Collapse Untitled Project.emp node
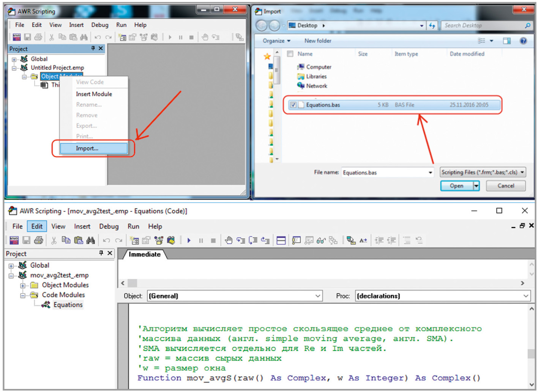 click(14, 68)
